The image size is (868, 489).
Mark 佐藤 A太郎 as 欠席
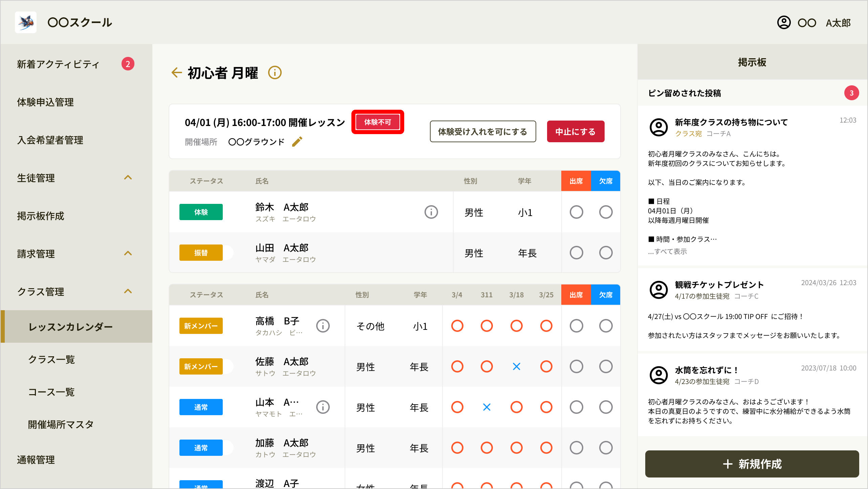pyautogui.click(x=606, y=366)
